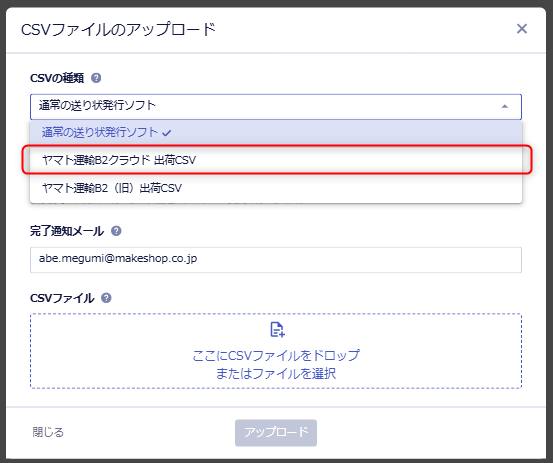
Task: Select ヤマト運輸B2（旧）出荷CSV option
Action: pyautogui.click(x=276, y=188)
